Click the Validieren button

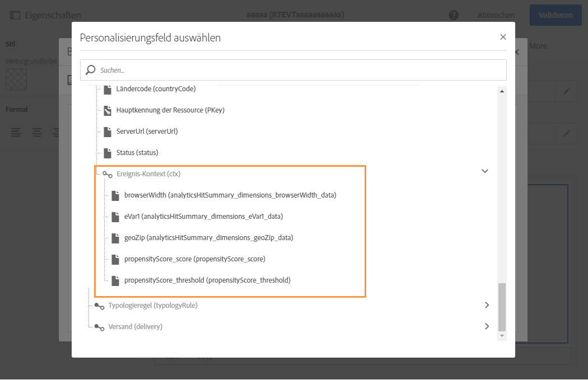point(556,15)
